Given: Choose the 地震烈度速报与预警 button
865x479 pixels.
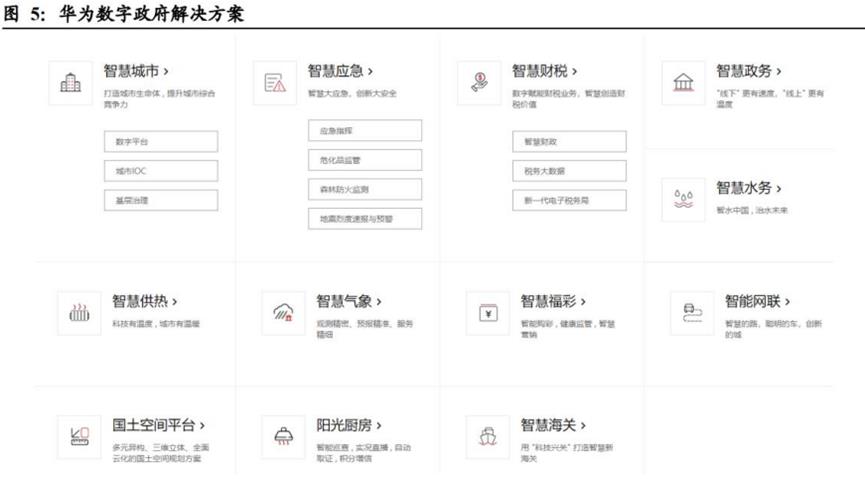Looking at the screenshot, I should point(365,219).
